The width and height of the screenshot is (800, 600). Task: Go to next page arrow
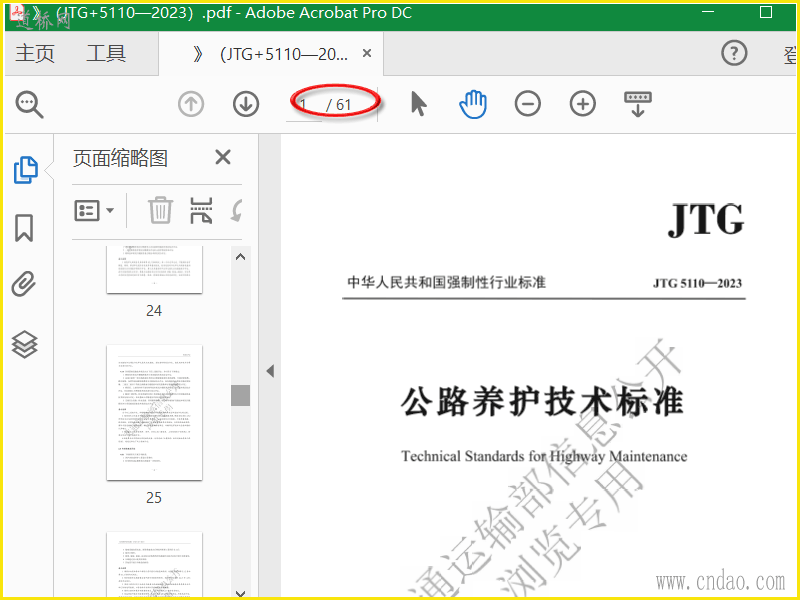click(246, 104)
